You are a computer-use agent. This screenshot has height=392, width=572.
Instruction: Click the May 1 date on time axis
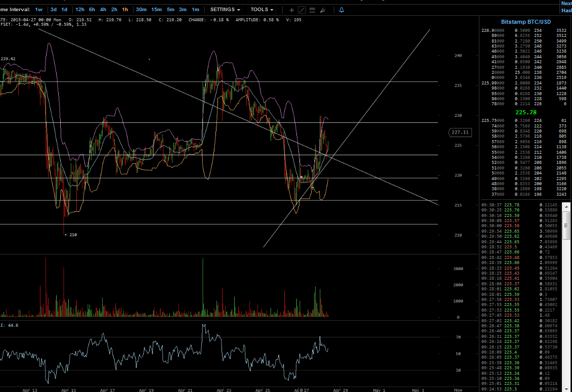point(379,390)
